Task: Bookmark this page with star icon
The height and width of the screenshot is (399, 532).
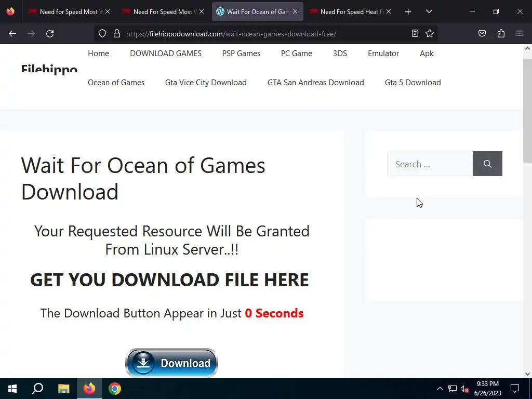Action: coord(430,33)
